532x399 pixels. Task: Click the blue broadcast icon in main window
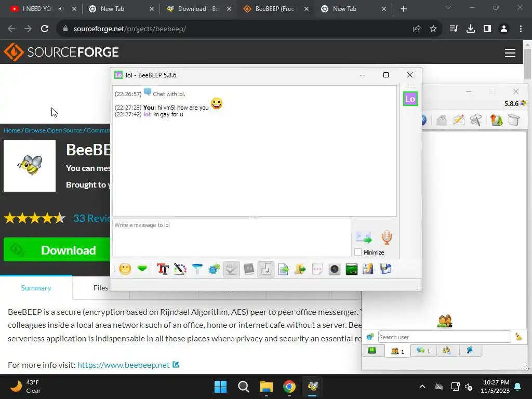(424, 120)
